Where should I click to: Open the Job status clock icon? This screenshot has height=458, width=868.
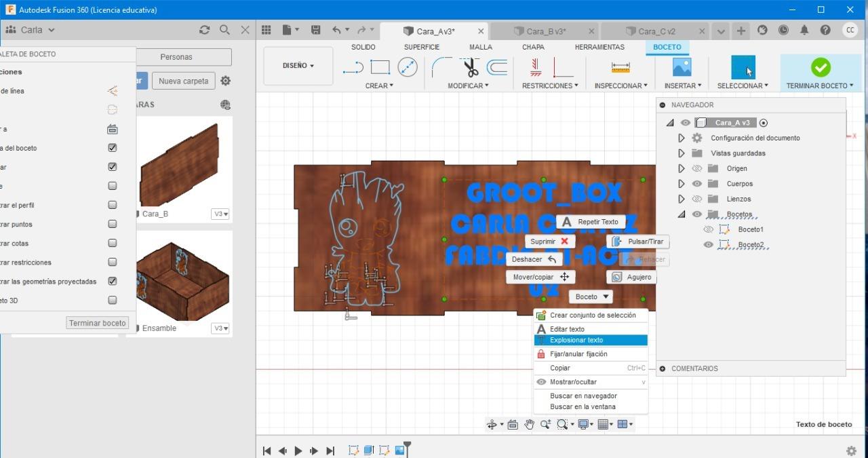click(783, 30)
